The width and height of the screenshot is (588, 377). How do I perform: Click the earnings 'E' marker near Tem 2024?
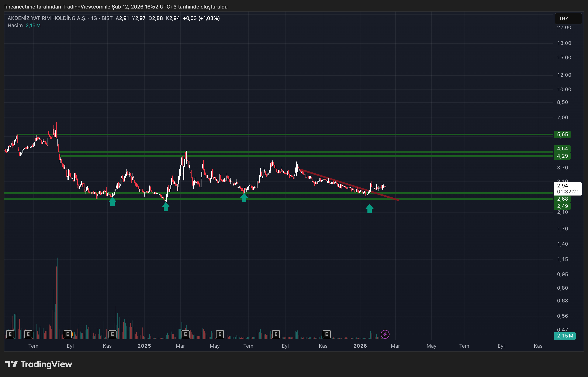(x=28, y=334)
